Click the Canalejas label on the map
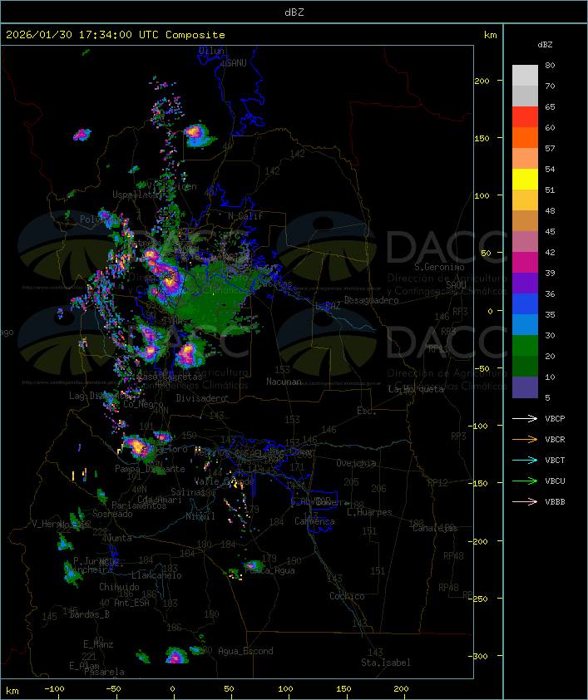 click(435, 528)
